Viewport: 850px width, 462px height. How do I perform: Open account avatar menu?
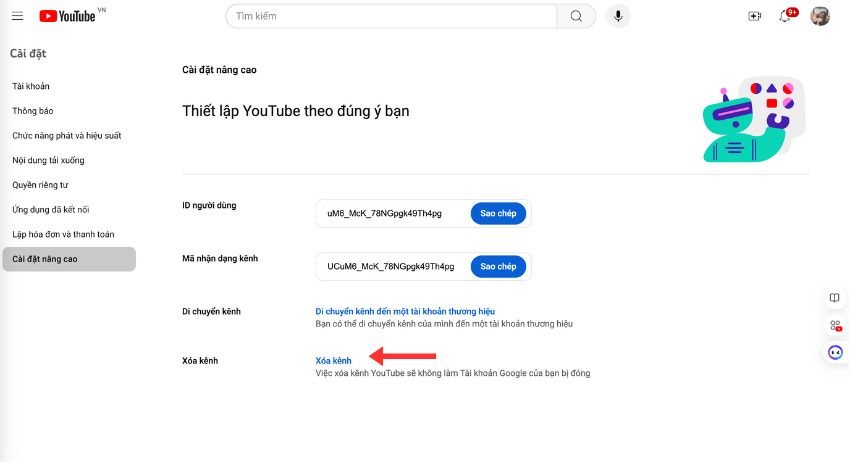tap(820, 16)
